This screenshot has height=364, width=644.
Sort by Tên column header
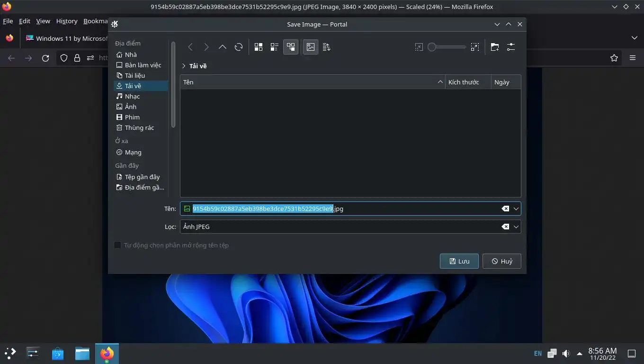click(313, 82)
